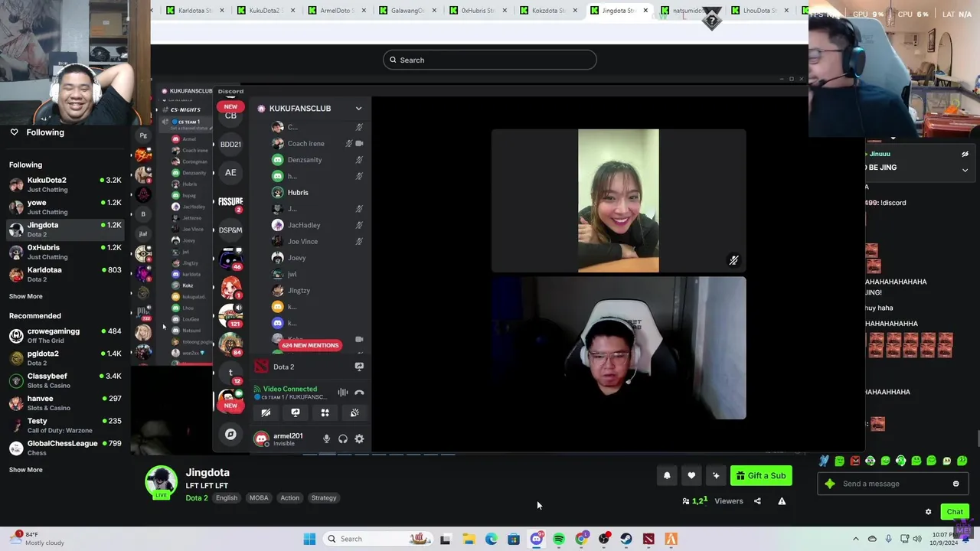Open Discord user settings gear
The image size is (980, 551).
[359, 439]
